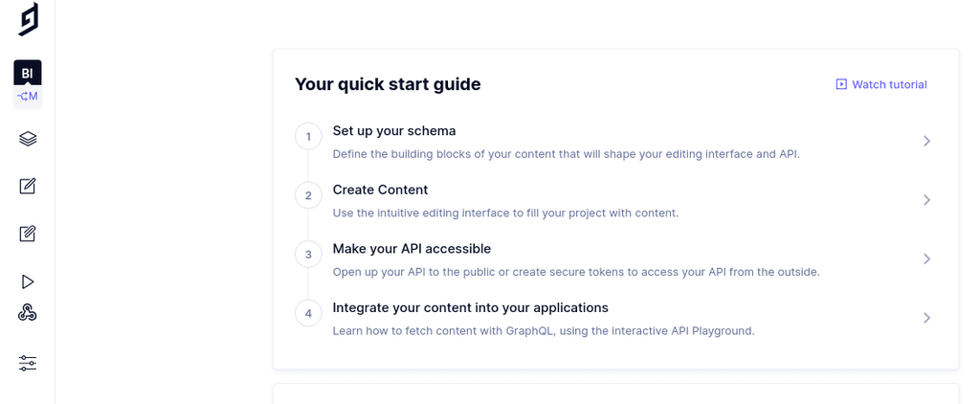Expand the Integrate your content chevron
This screenshot has height=404, width=980.
tap(926, 318)
